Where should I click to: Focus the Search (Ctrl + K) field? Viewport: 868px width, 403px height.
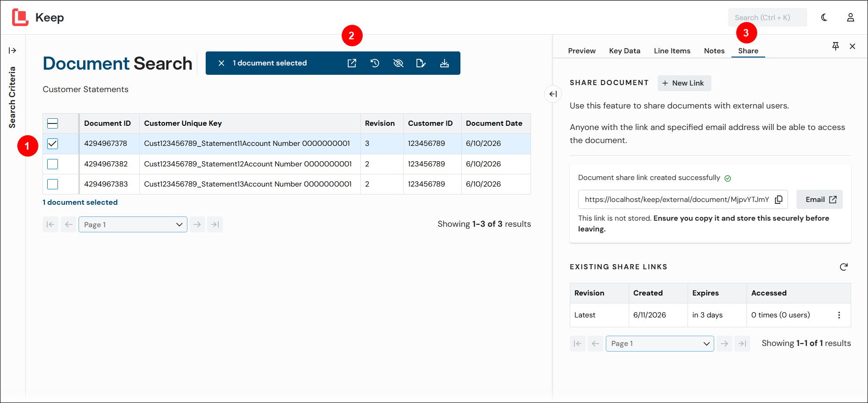(x=768, y=17)
